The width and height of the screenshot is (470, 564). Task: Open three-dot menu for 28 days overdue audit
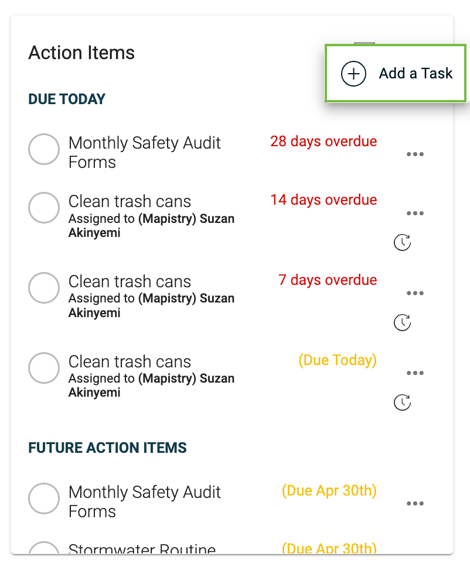(x=415, y=154)
